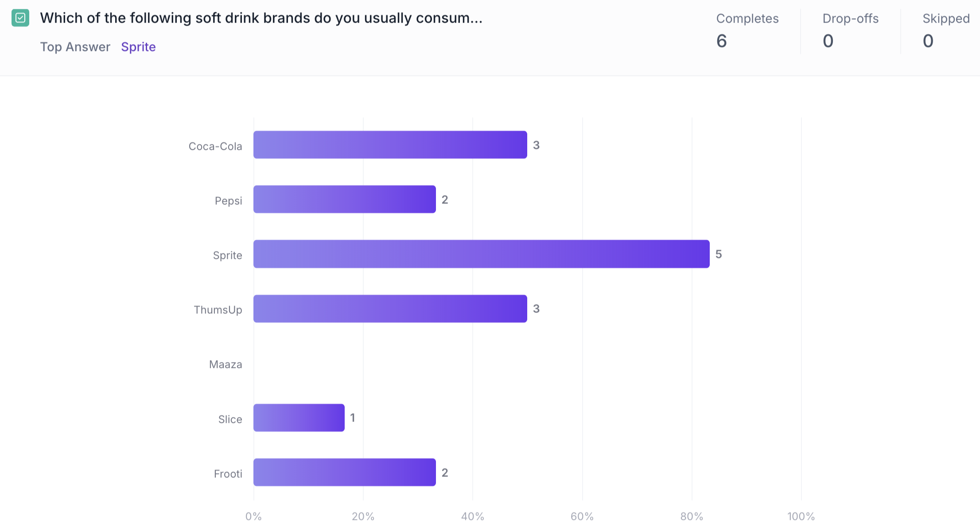Click the Coca-Cola bar in chart
This screenshot has height=531, width=980.
390,145
